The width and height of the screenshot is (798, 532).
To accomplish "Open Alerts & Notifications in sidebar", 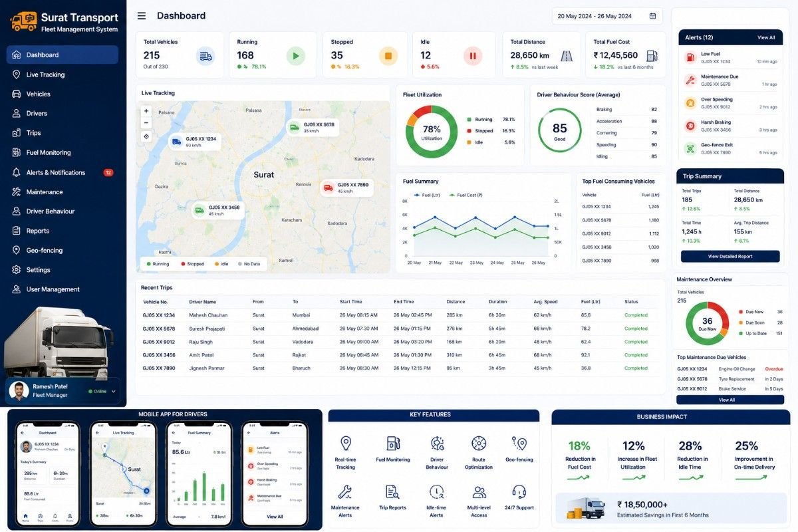I will [63, 172].
